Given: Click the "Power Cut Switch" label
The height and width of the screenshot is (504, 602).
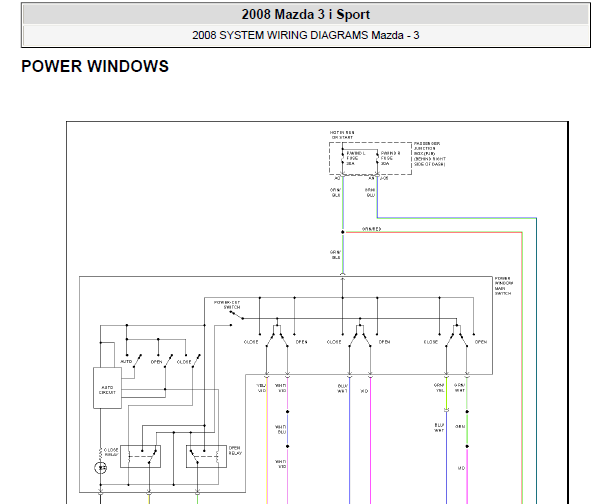Looking at the screenshot, I should tap(227, 305).
